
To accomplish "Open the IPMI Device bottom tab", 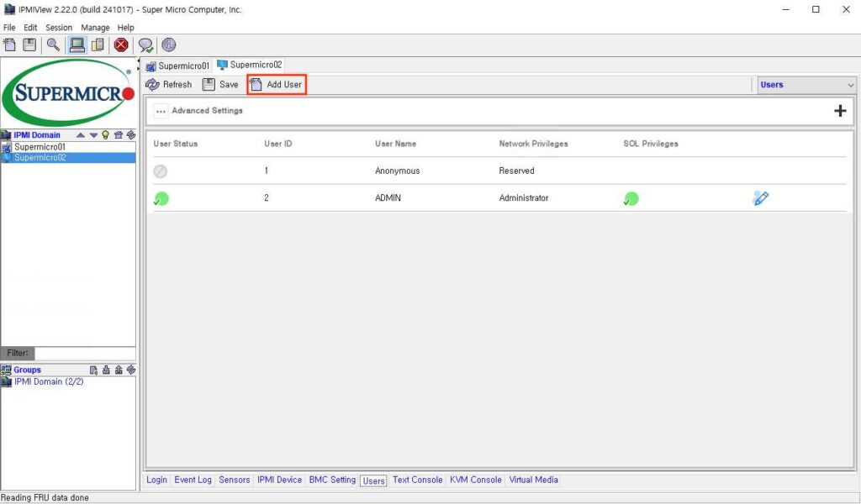I will [279, 480].
